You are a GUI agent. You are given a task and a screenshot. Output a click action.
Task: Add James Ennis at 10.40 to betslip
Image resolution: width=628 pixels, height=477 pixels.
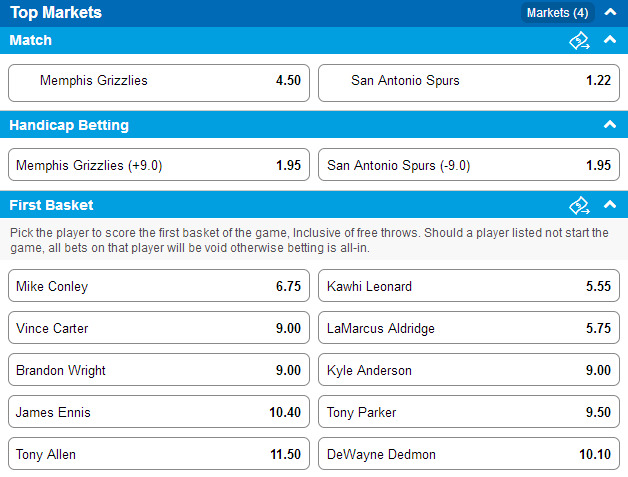(x=159, y=412)
